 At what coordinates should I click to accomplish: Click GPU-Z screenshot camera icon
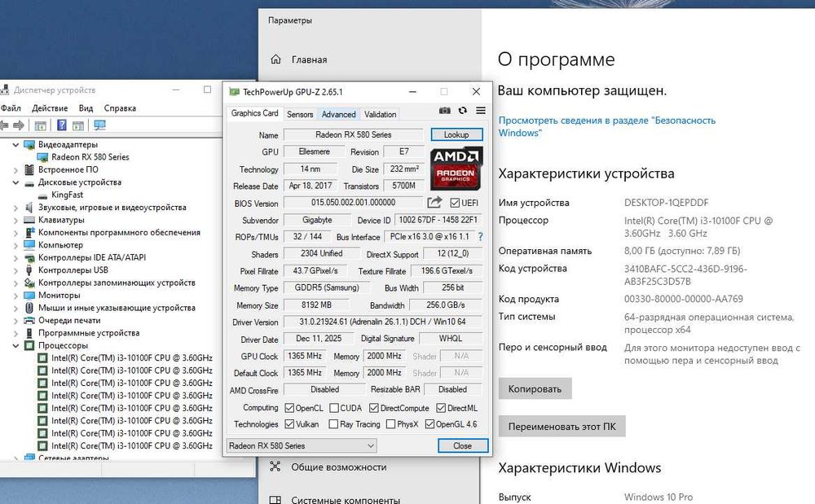(444, 111)
